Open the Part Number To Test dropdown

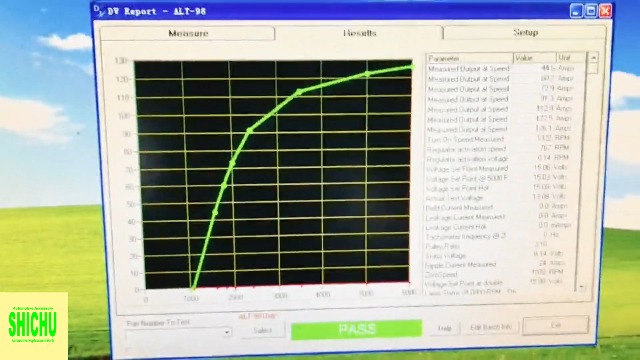click(227, 332)
